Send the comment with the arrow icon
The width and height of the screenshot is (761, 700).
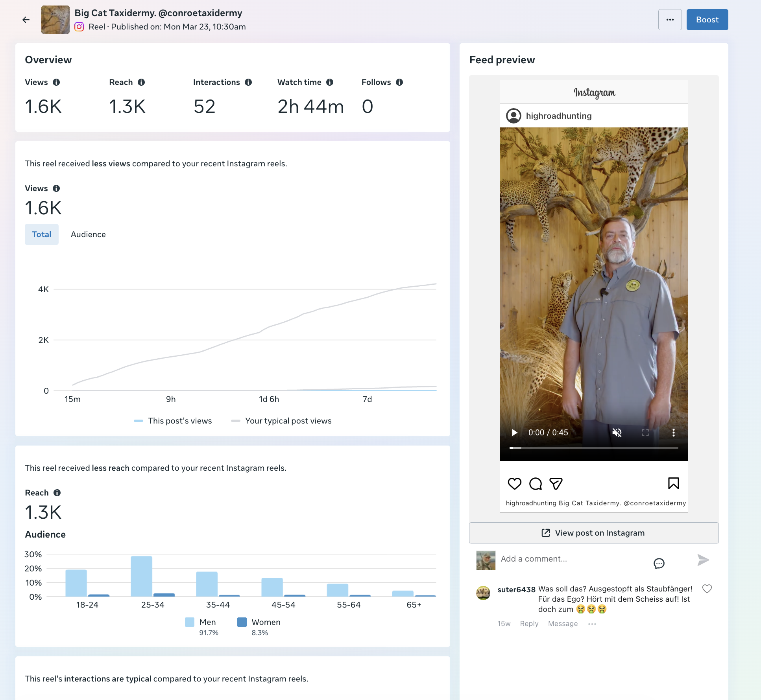703,560
